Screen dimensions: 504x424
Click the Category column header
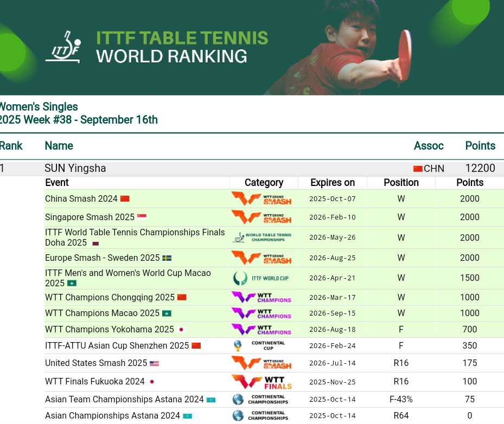tap(264, 182)
